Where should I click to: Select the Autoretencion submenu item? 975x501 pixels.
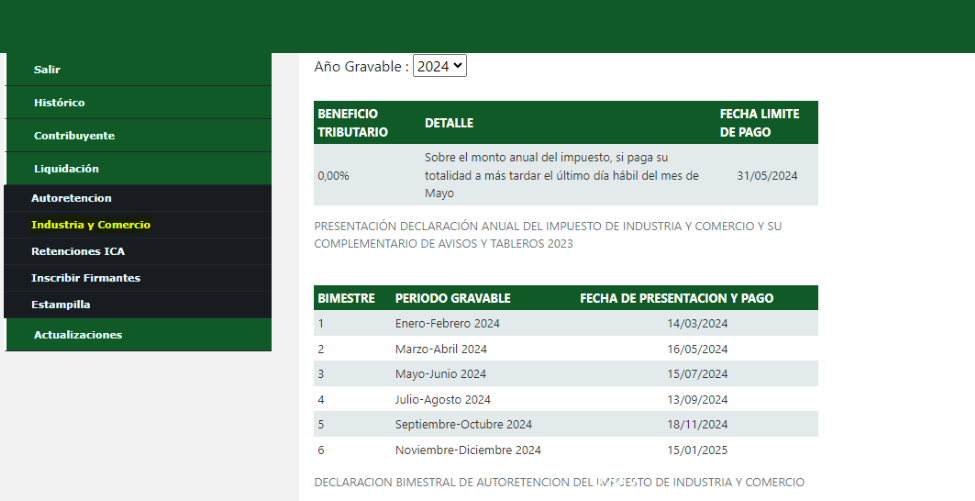137,198
